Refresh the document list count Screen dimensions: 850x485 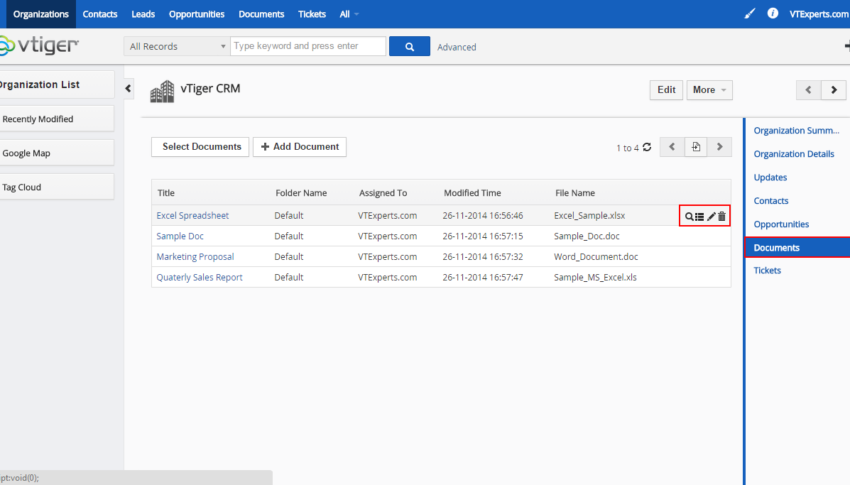point(647,147)
